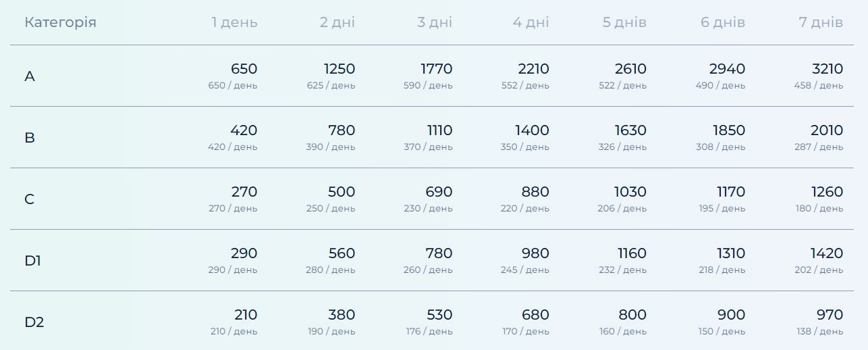Screen dimensions: 868x350
Task: Click price 1110 in category B
Action: [x=439, y=130]
